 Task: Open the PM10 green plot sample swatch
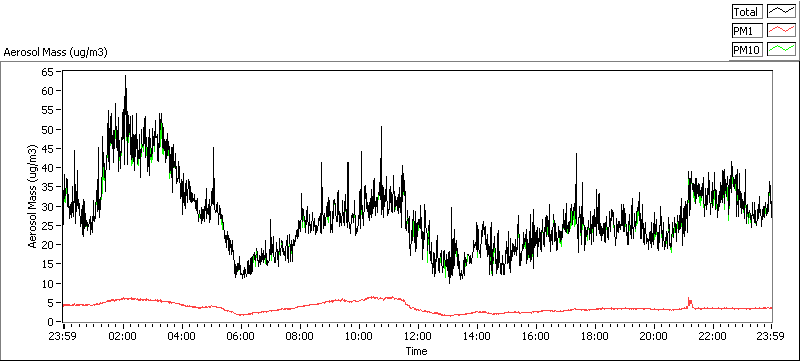782,50
